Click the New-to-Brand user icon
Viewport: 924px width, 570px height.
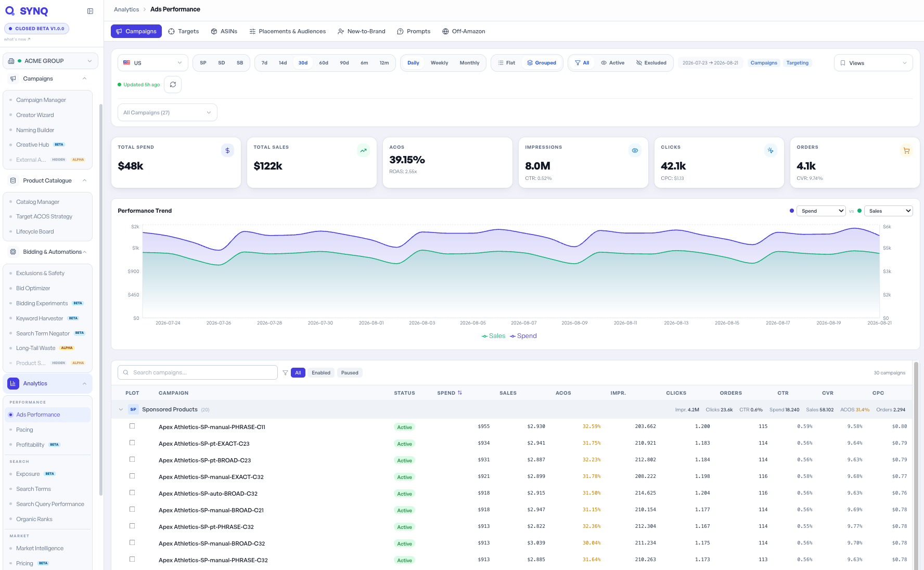point(341,31)
